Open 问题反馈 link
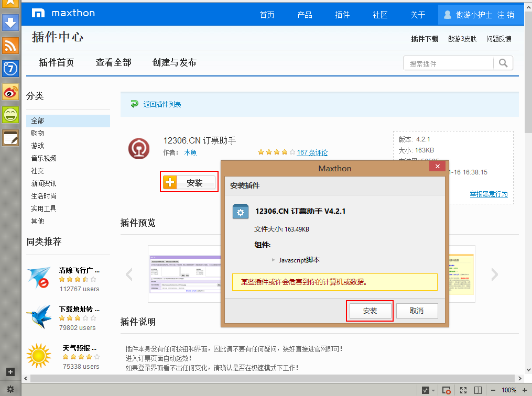The height and width of the screenshot is (396, 532). [x=499, y=39]
